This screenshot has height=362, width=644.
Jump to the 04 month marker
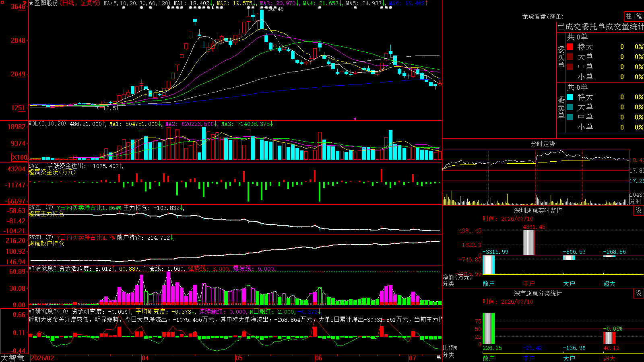tap(145, 358)
